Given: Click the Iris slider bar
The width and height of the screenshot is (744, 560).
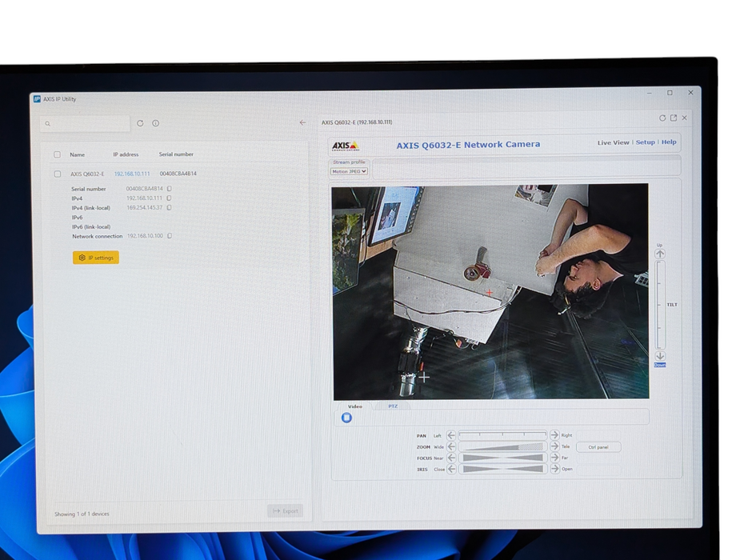Looking at the screenshot, I should point(503,469).
